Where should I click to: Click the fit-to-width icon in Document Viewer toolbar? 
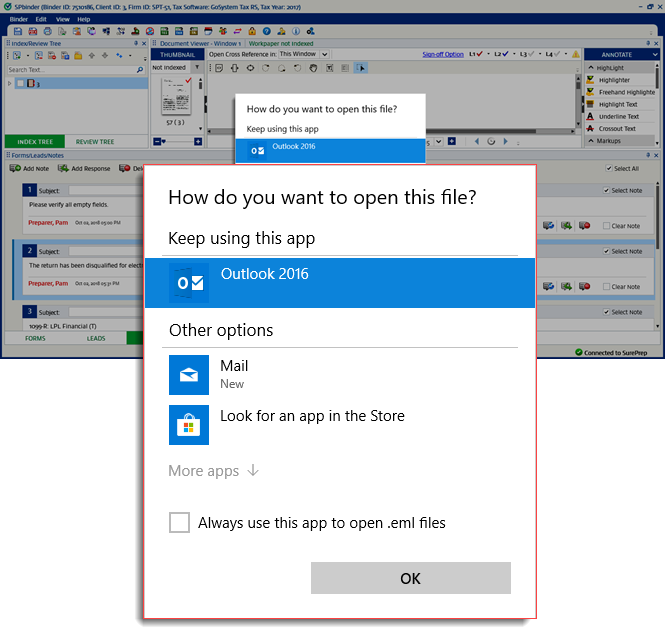click(x=235, y=68)
